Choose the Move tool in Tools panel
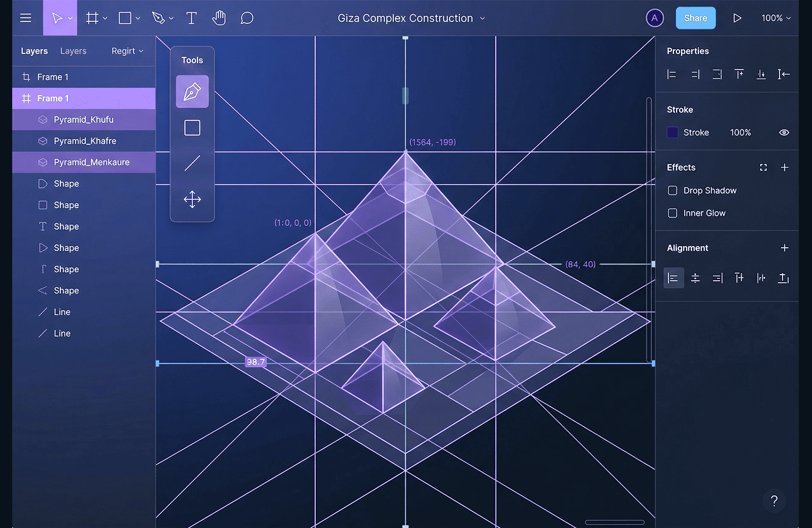The width and height of the screenshot is (812, 528). click(192, 199)
